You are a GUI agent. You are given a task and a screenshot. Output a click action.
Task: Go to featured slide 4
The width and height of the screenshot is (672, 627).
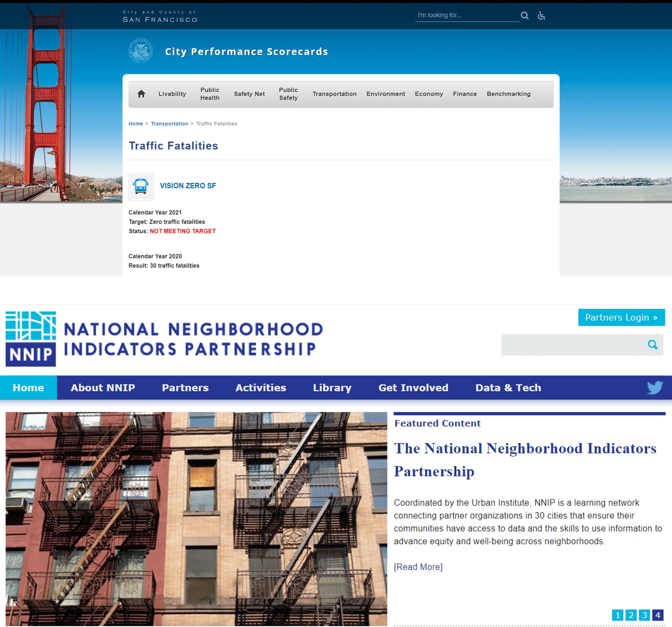[x=658, y=615]
